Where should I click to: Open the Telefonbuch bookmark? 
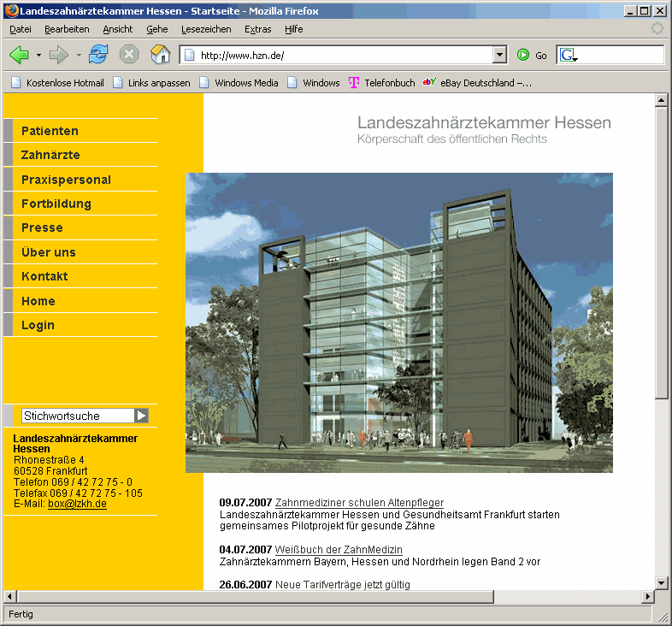pos(382,83)
